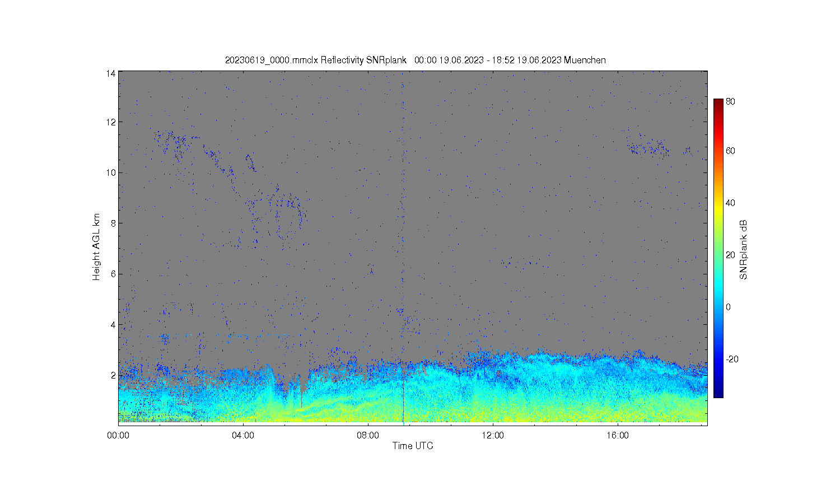The image size is (840, 504).
Task: Click the 'Height AGL km' y-axis label
Action: [x=96, y=247]
